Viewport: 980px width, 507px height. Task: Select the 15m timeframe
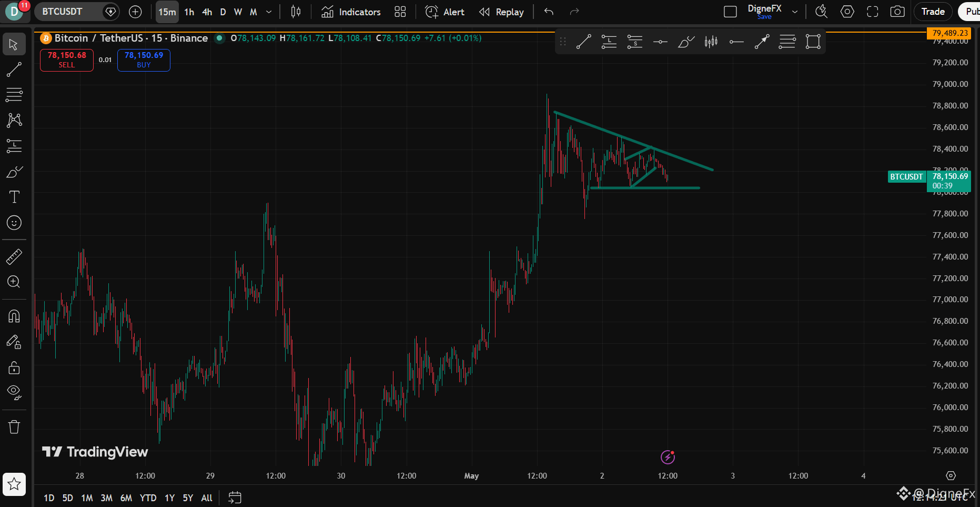[167, 12]
